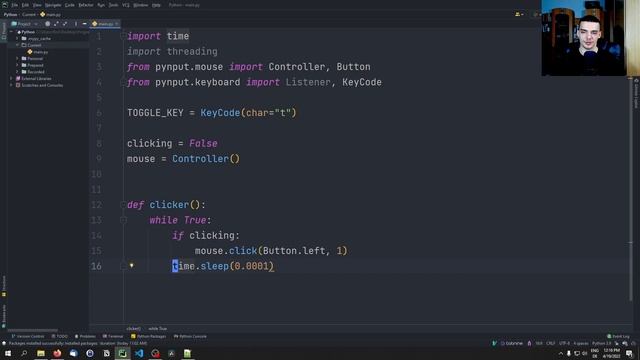Open the Version Control tool window
The height and width of the screenshot is (360, 640).
[x=28, y=336]
